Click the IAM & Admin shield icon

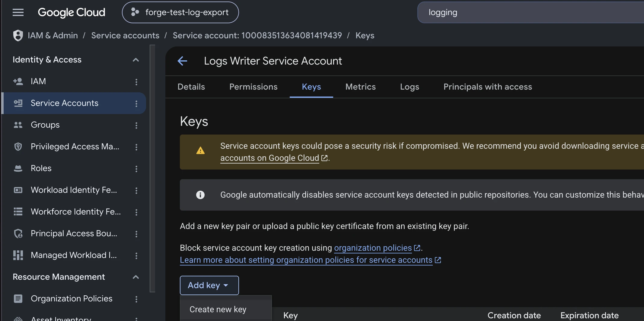pos(18,35)
